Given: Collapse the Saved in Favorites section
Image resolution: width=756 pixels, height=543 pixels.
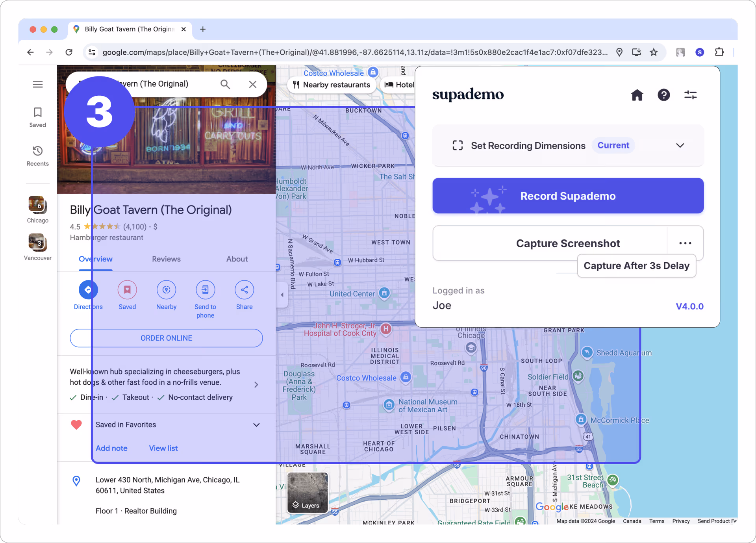Looking at the screenshot, I should click(x=256, y=424).
